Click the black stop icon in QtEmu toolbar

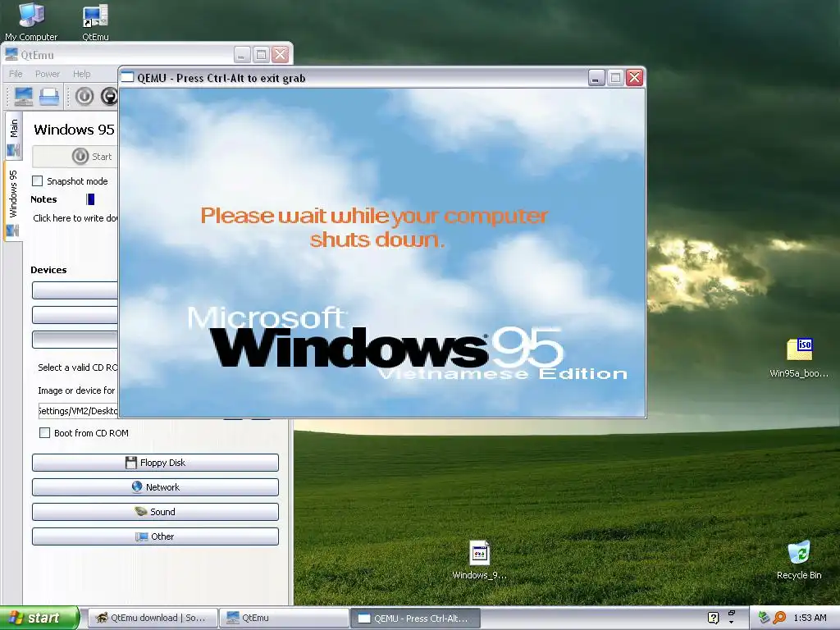coord(110,97)
